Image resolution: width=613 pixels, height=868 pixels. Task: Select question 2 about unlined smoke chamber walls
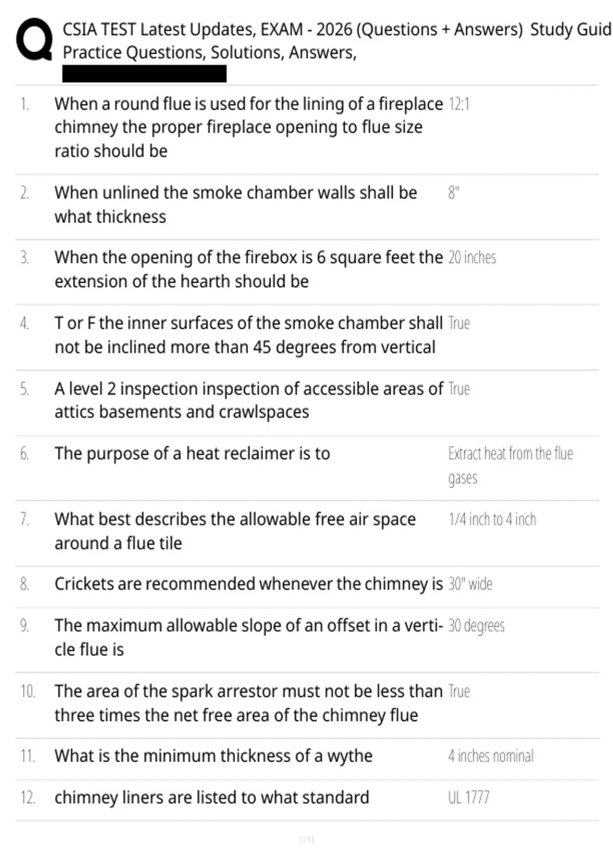tap(235, 205)
